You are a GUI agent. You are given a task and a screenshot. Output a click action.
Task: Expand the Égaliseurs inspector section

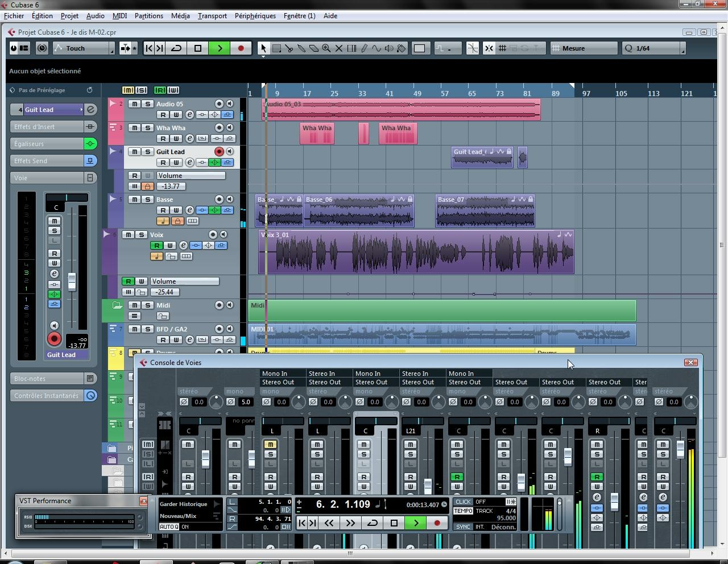click(x=47, y=144)
